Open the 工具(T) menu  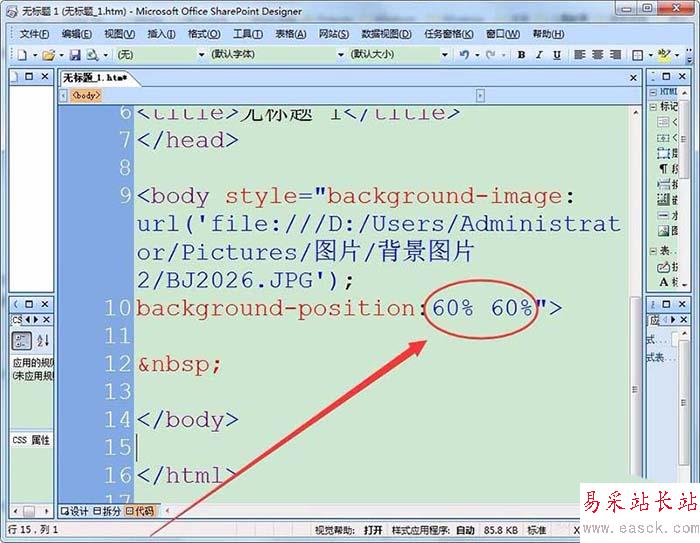(x=248, y=34)
